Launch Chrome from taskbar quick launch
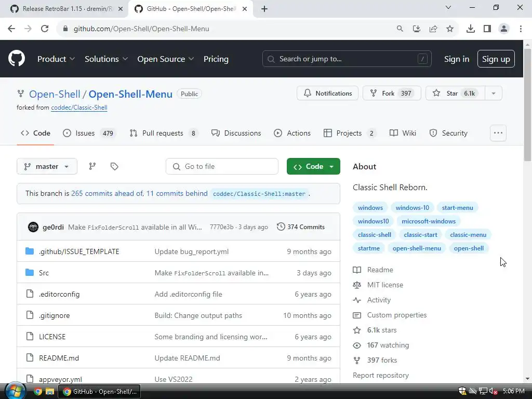This screenshot has width=532, height=399. 38,392
